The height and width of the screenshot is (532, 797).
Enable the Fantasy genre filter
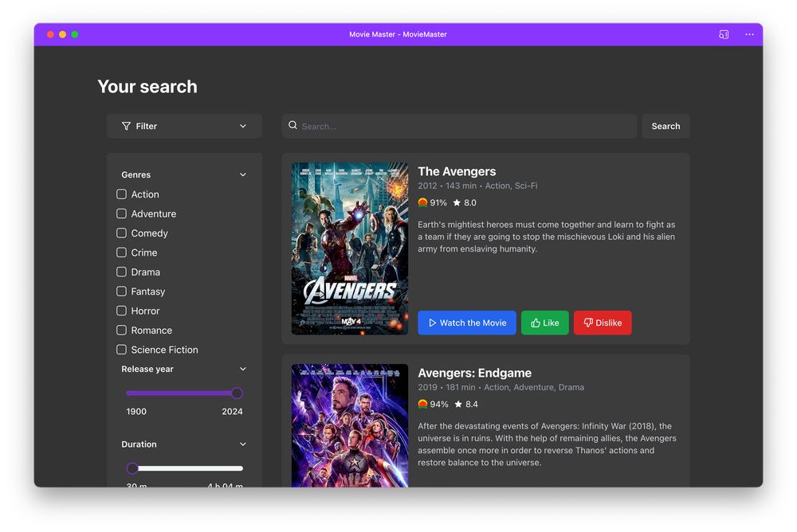(x=121, y=291)
